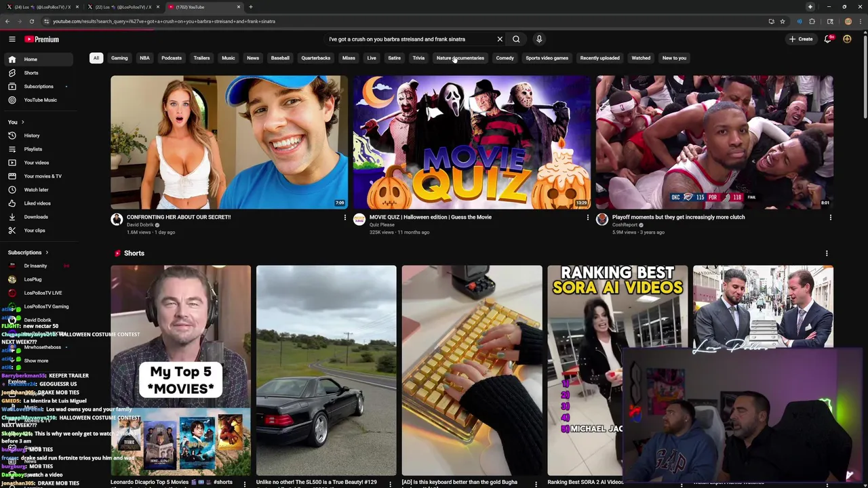Select the News filter chip

click(x=253, y=58)
